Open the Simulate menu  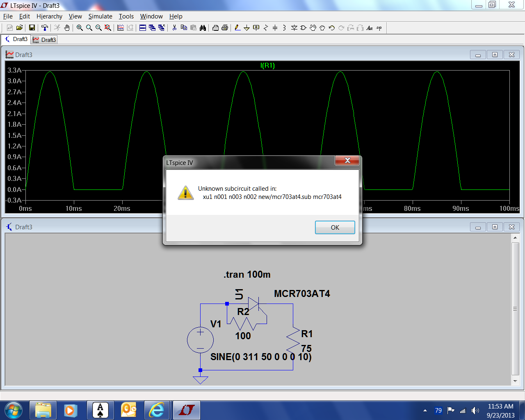[x=100, y=16]
